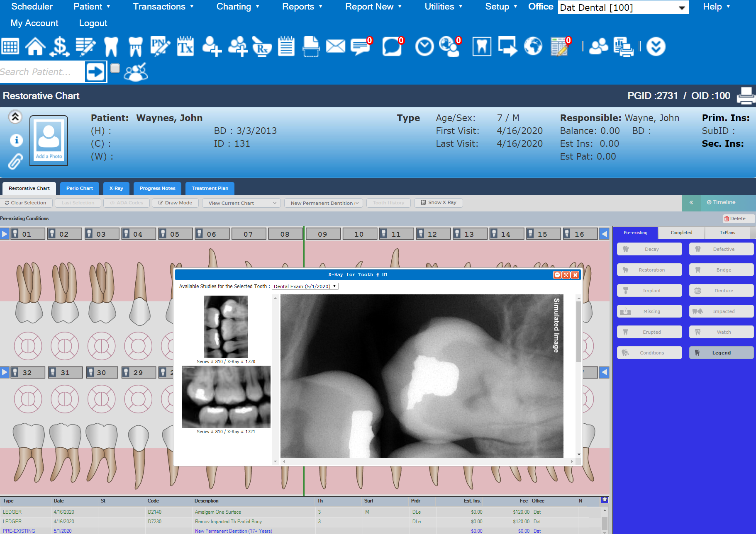Expand the View Current Chart dropdown
This screenshot has height=534, width=756.
tap(241, 203)
